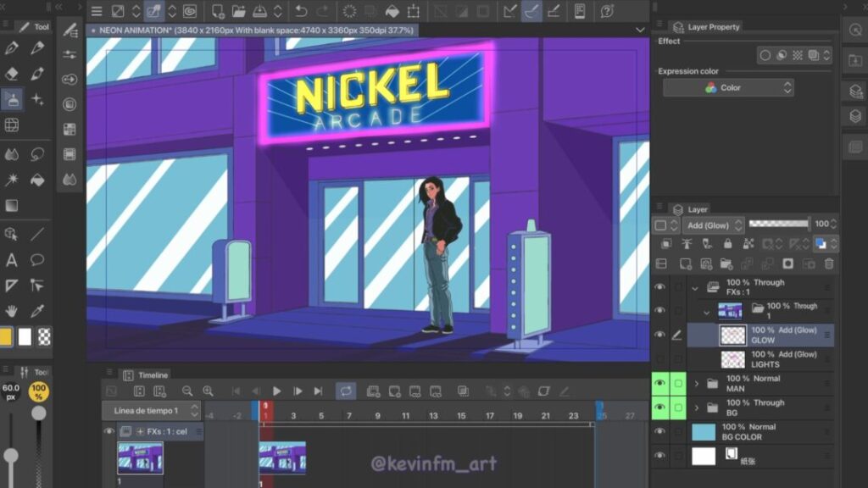Click the hamburger menu icon in top bar
The image size is (868, 488).
tap(97, 11)
